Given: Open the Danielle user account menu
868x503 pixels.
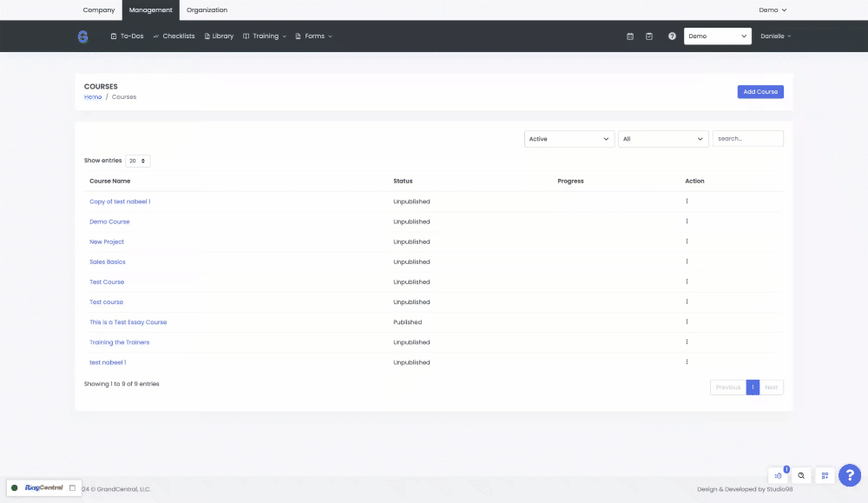Looking at the screenshot, I should (775, 36).
